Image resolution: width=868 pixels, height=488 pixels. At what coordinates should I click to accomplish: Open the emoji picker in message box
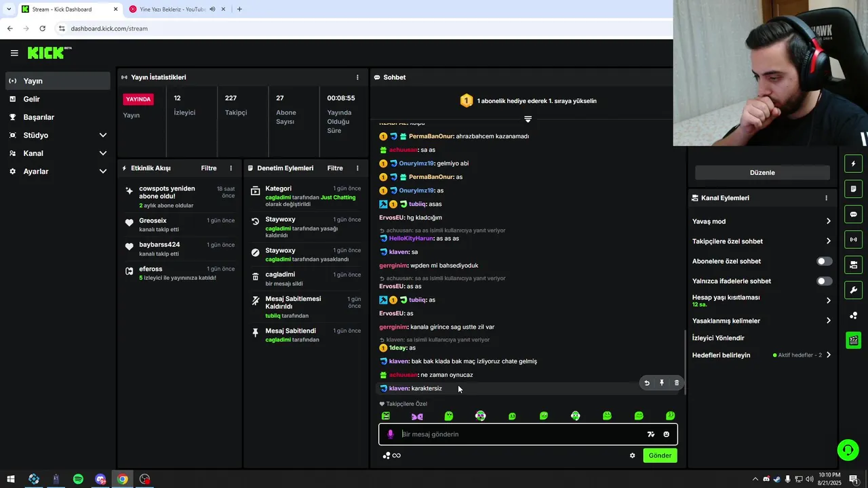667,434
